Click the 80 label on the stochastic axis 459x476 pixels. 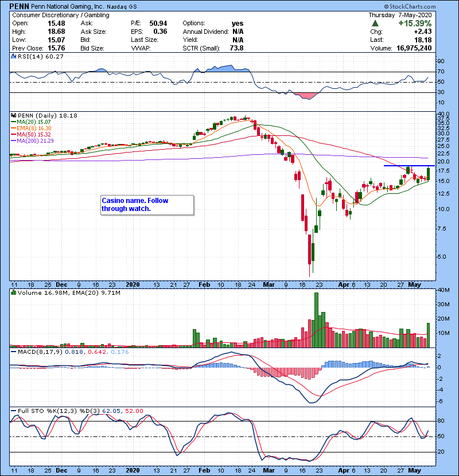(x=441, y=421)
